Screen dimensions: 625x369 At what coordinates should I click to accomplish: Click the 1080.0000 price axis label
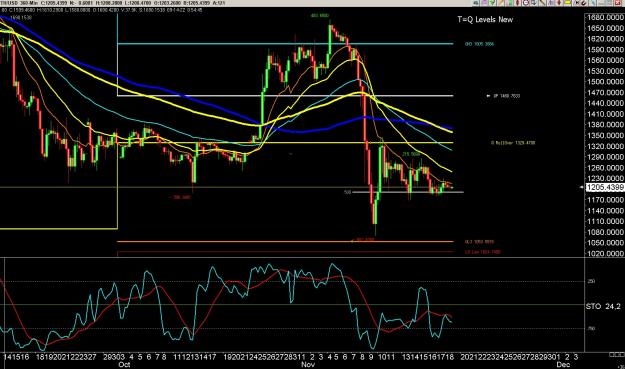pyautogui.click(x=605, y=232)
